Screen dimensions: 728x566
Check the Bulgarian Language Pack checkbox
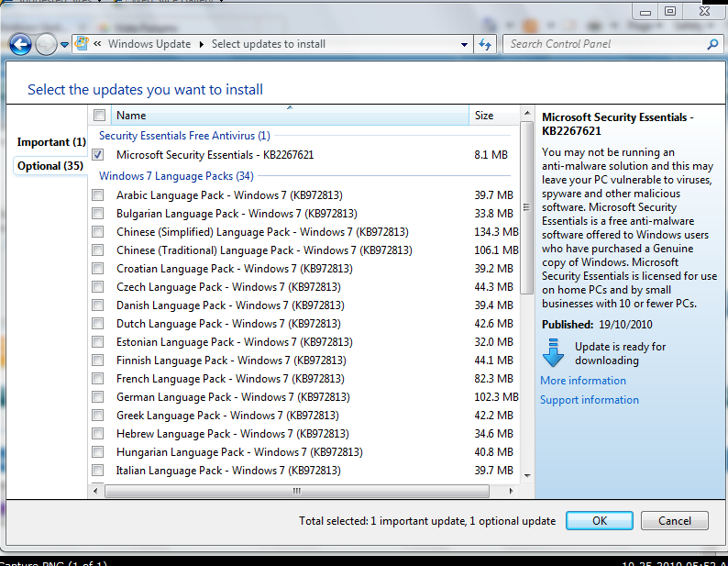(x=98, y=214)
